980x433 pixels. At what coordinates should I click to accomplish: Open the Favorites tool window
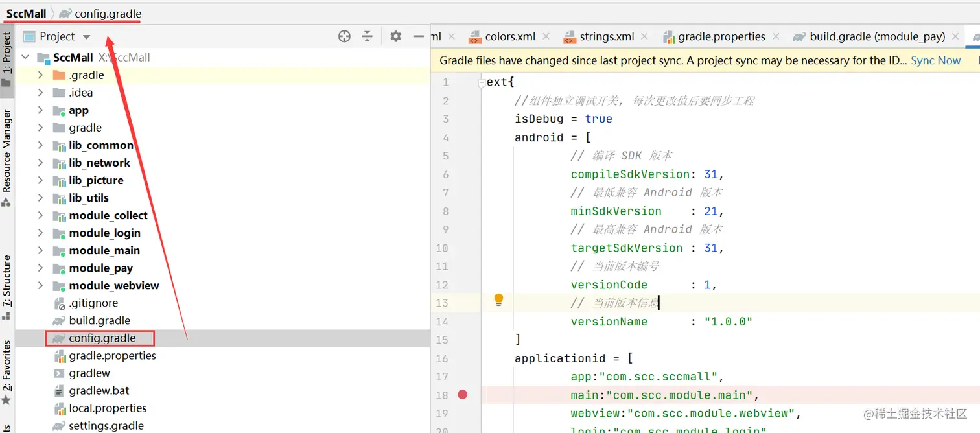pos(7,369)
